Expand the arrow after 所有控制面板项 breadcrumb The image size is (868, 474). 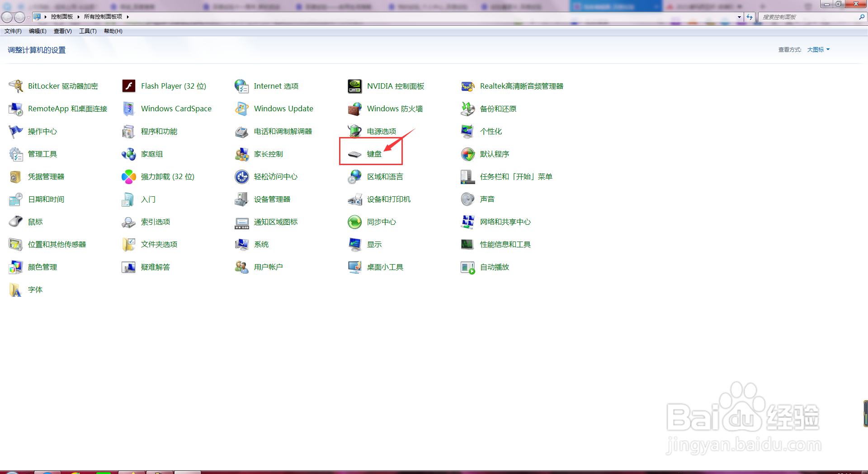tap(128, 17)
